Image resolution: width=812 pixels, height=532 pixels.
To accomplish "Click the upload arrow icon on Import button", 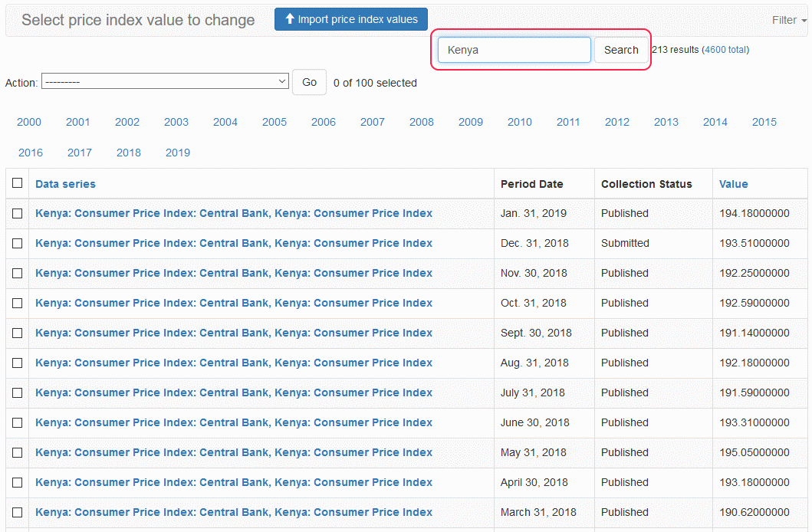I will (290, 19).
